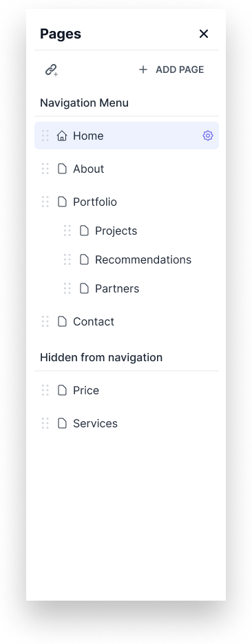The height and width of the screenshot is (644, 252).
Task: Click the Home page house icon
Action: (62, 136)
